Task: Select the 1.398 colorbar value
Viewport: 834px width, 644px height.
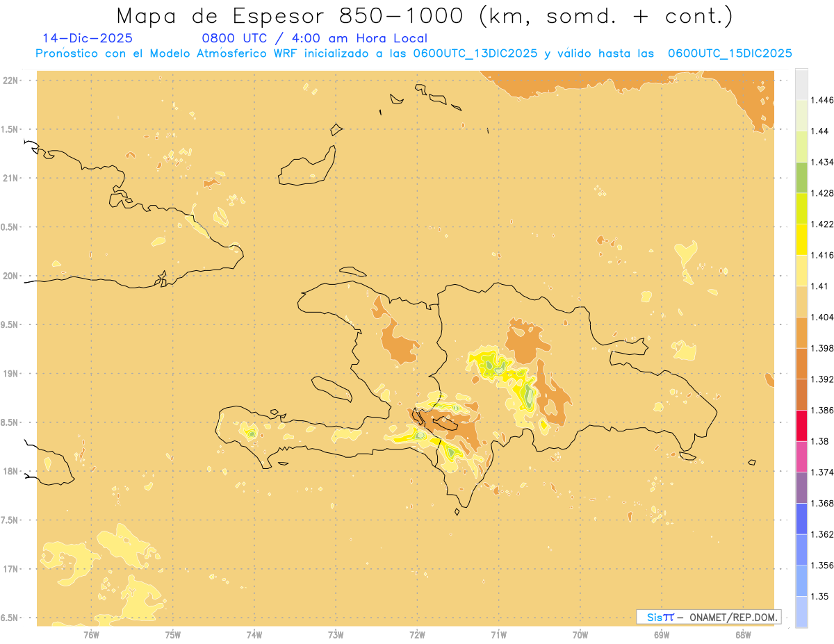Action: [x=821, y=348]
